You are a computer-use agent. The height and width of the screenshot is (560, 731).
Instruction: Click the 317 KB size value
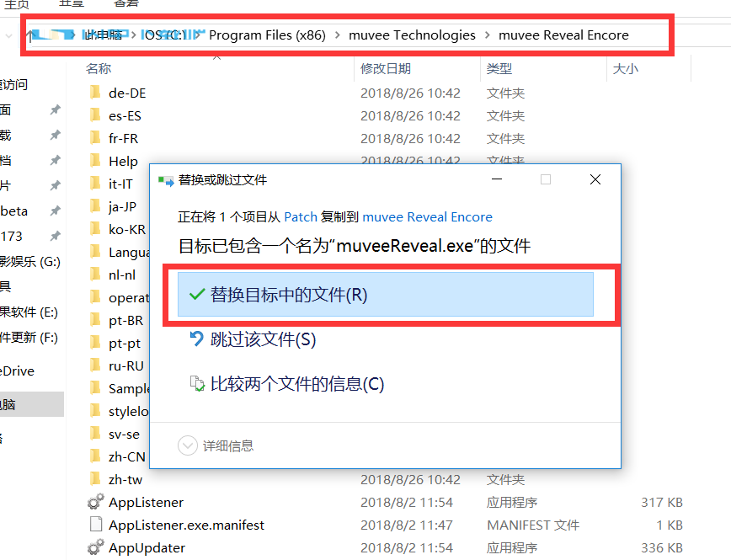pos(662,502)
